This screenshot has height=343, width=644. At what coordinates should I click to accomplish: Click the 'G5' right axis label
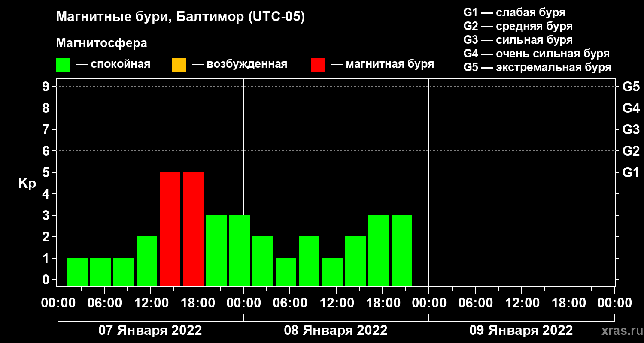click(631, 87)
